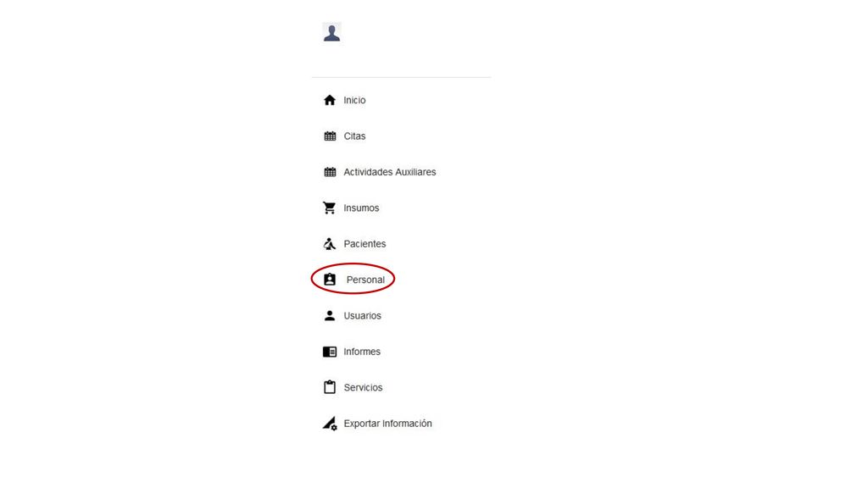Navigate to Pacientes
The image size is (868, 488).
coord(364,244)
